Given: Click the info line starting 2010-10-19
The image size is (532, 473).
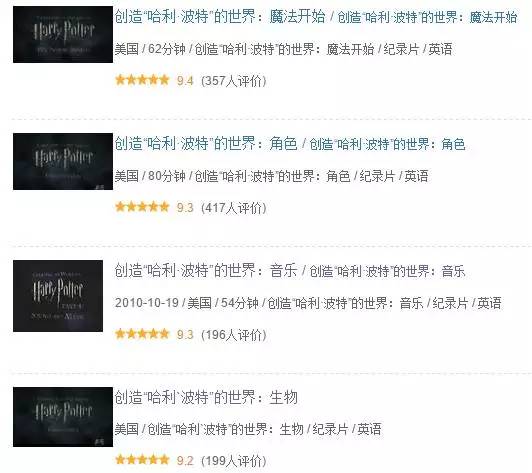Looking at the screenshot, I should [x=308, y=303].
